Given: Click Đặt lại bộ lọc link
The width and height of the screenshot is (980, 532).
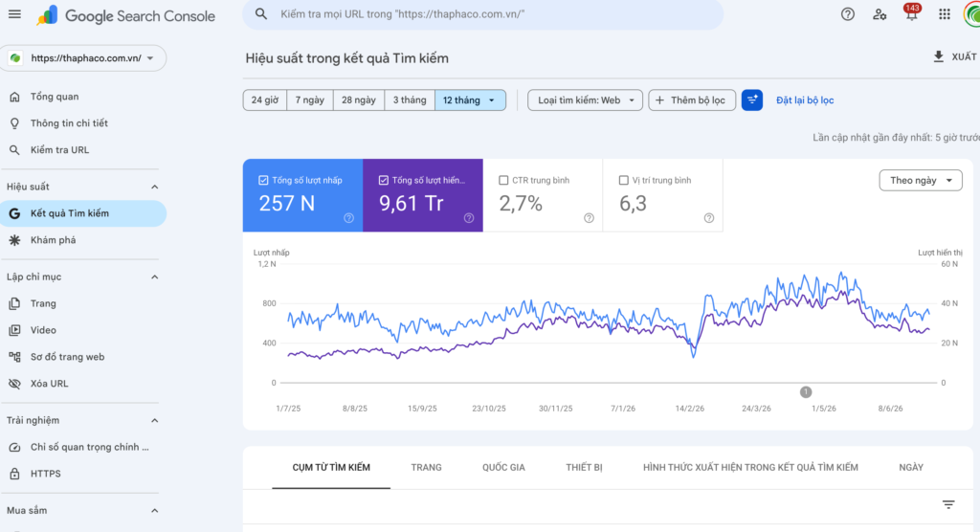Looking at the screenshot, I should 805,100.
